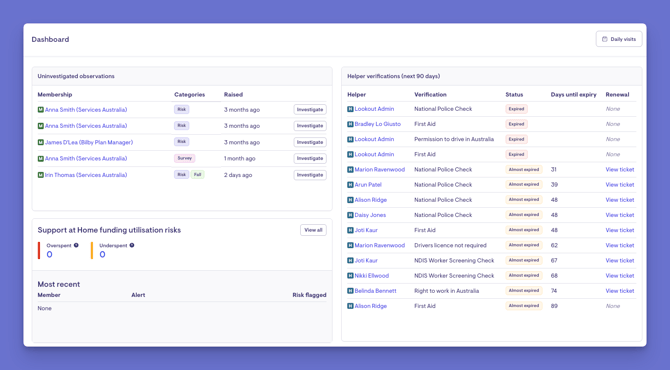View ticket for Drivers licence not required
This screenshot has height=370, width=670.
[x=620, y=245]
